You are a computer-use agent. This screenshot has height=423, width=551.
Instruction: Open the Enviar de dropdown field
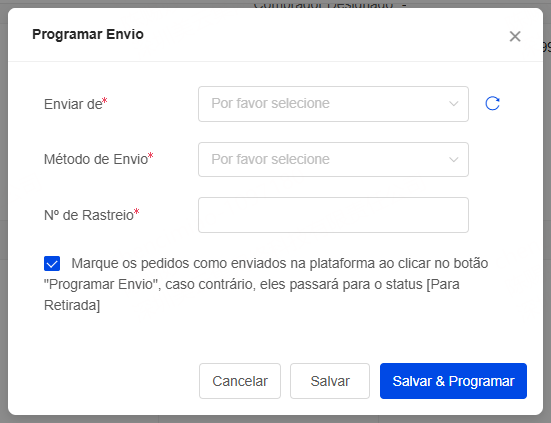click(333, 104)
